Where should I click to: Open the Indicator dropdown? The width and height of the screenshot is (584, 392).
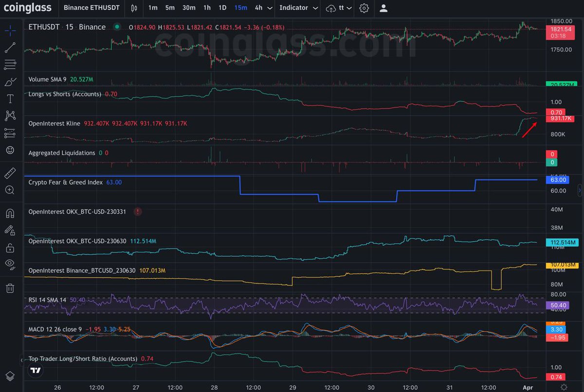[x=298, y=8]
